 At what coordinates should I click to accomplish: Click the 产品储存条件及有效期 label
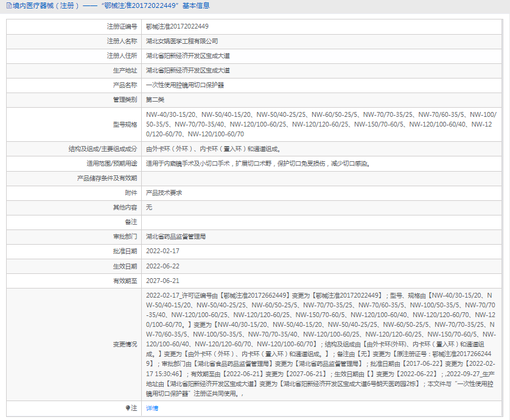[x=107, y=178]
